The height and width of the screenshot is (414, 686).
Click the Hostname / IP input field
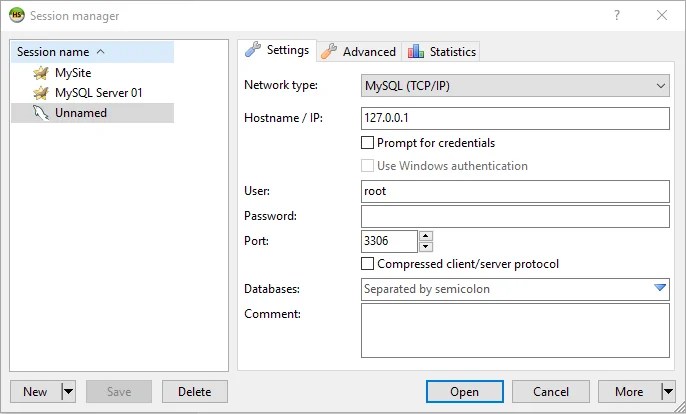[515, 118]
